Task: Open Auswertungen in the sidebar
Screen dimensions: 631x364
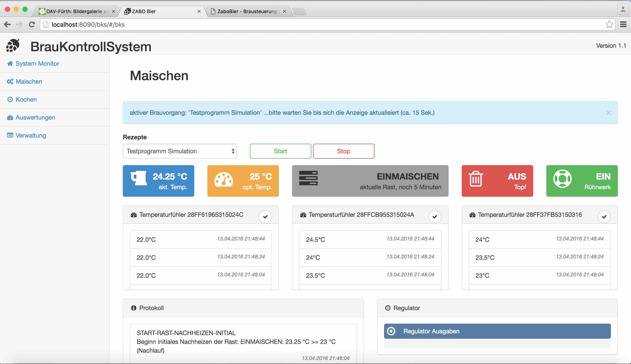Action: click(x=35, y=117)
